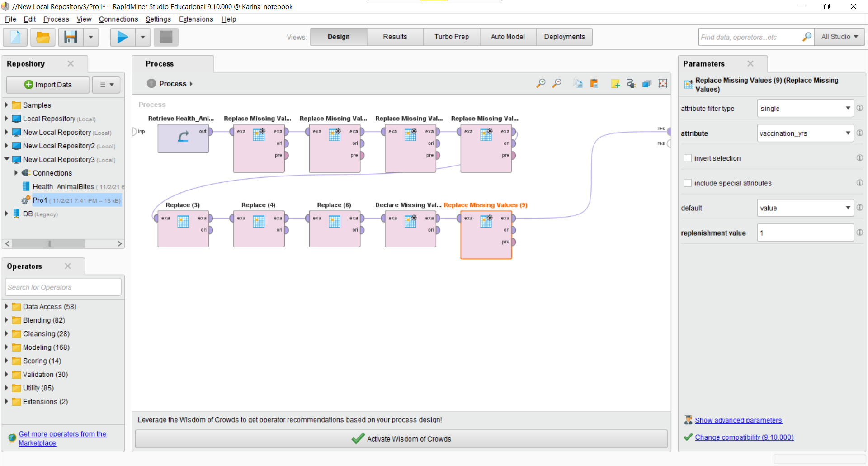Screen dimensions: 868x466
Task: Open the Process menu
Action: coord(56,19)
